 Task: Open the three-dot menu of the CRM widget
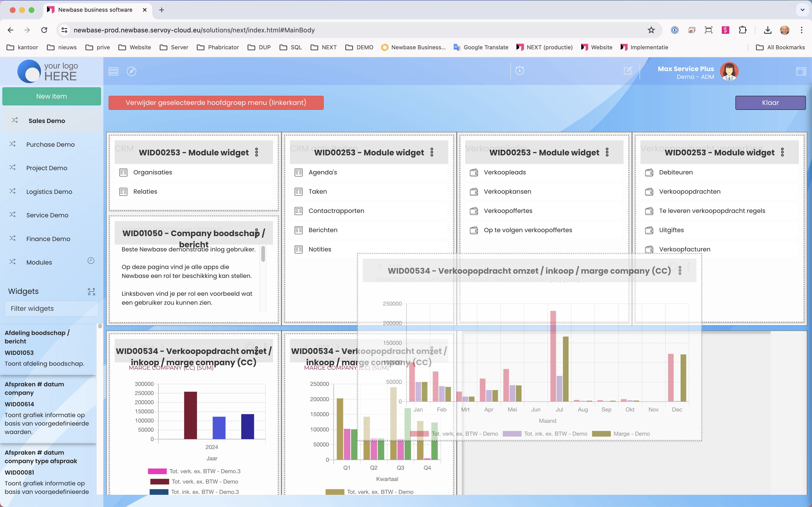[x=257, y=152]
